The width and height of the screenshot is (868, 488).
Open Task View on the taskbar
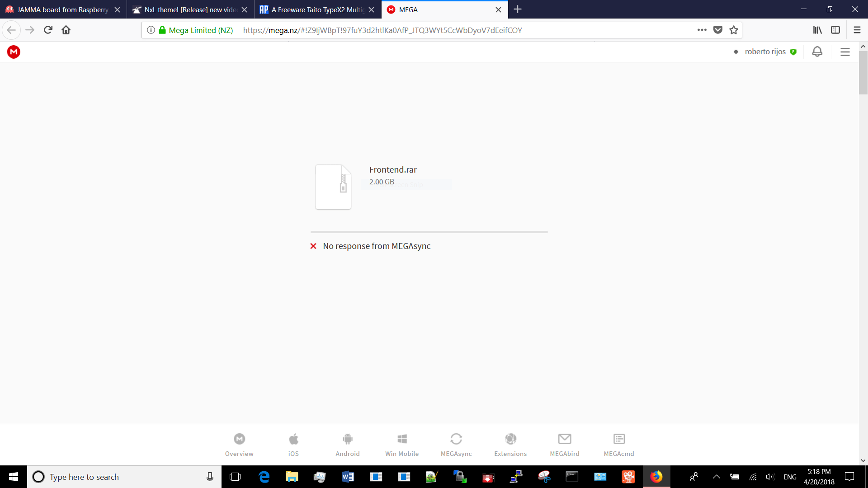point(235,477)
